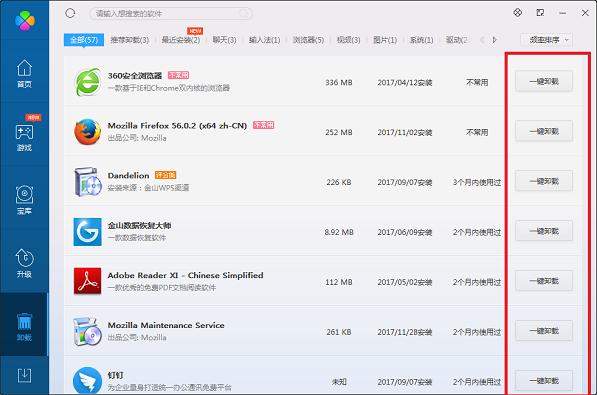
Task: Click the search magnifier inside the search box
Action: tap(244, 14)
